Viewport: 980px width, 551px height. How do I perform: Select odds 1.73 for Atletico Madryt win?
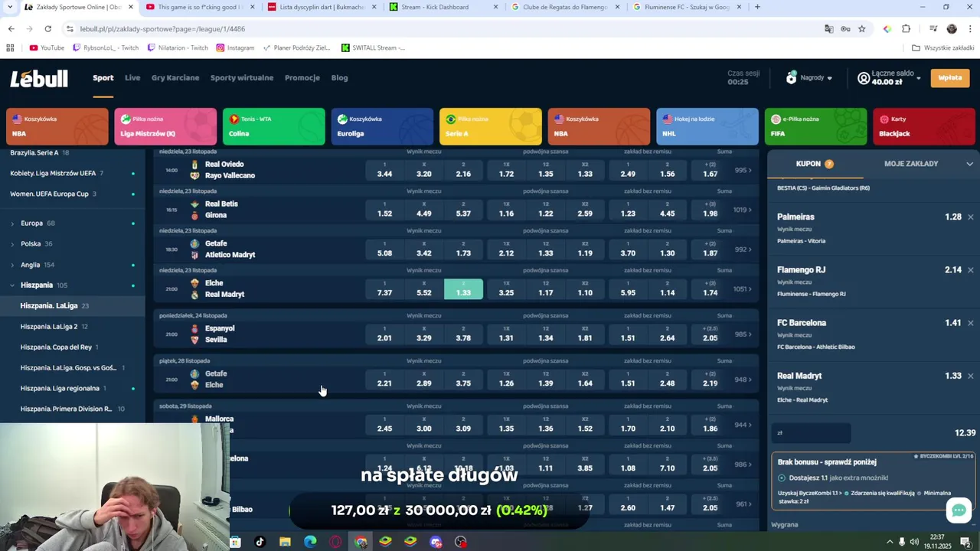tap(463, 249)
